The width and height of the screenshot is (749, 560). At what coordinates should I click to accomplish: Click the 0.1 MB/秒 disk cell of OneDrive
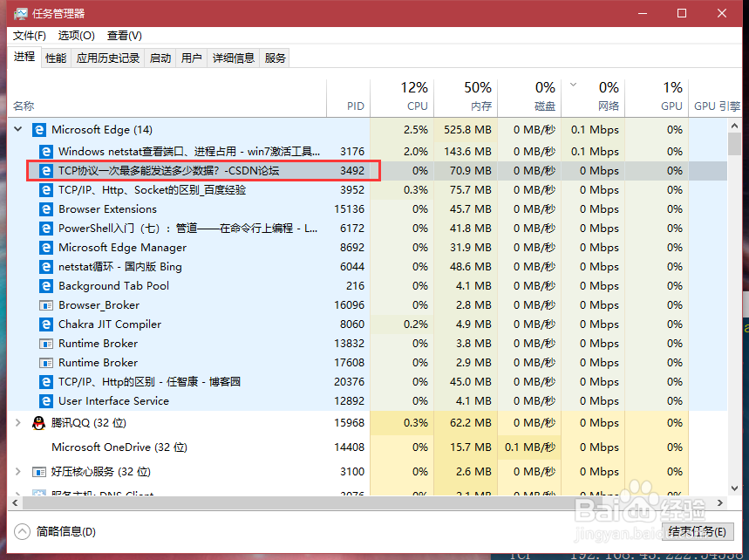(530, 447)
